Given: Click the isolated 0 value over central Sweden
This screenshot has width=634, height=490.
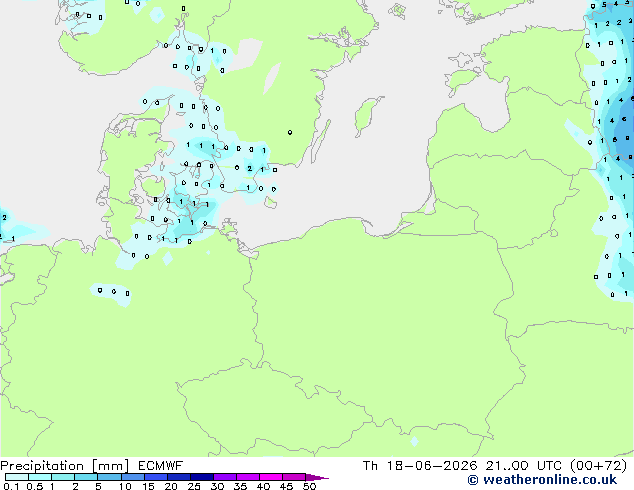Looking at the screenshot, I should (x=290, y=132).
